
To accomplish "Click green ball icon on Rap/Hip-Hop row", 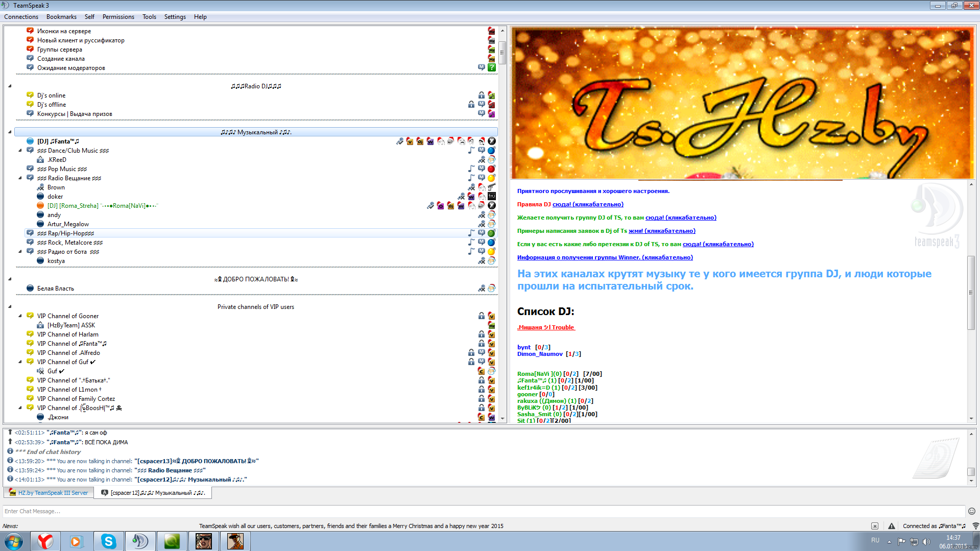I will coord(491,233).
